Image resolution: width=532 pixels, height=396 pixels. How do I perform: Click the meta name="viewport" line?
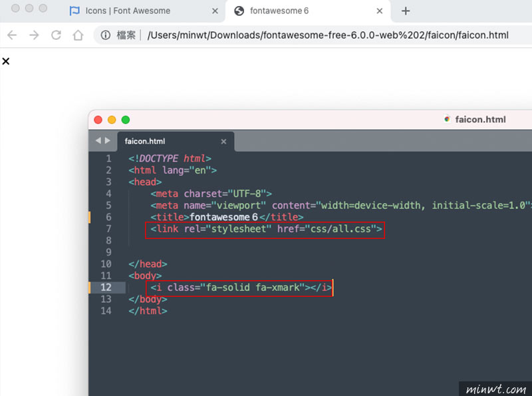point(340,205)
